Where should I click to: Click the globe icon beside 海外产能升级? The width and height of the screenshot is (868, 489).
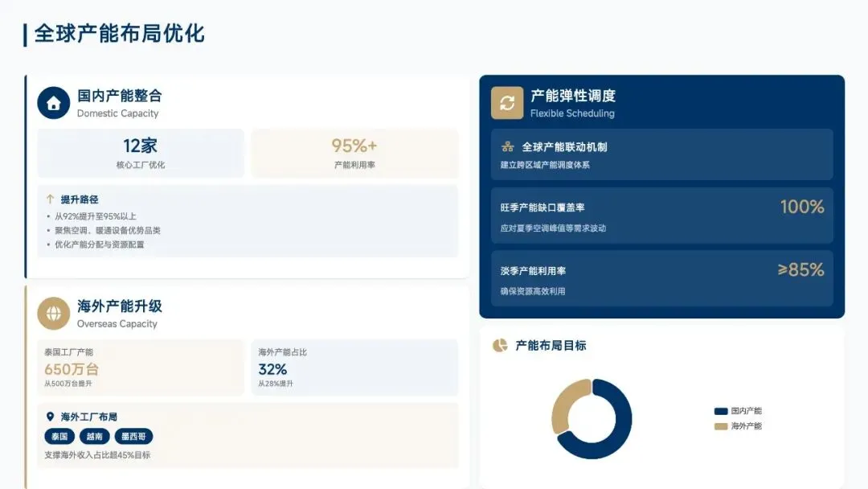pos(54,314)
